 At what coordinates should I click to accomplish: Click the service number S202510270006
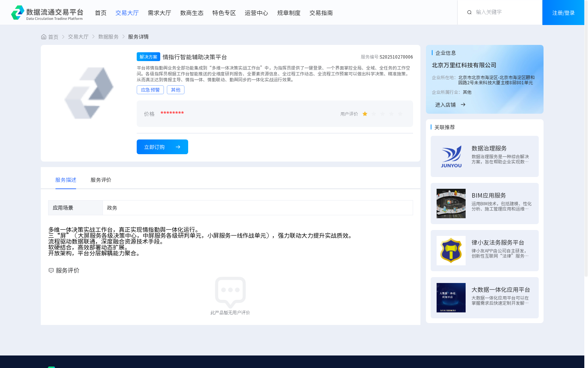(396, 57)
